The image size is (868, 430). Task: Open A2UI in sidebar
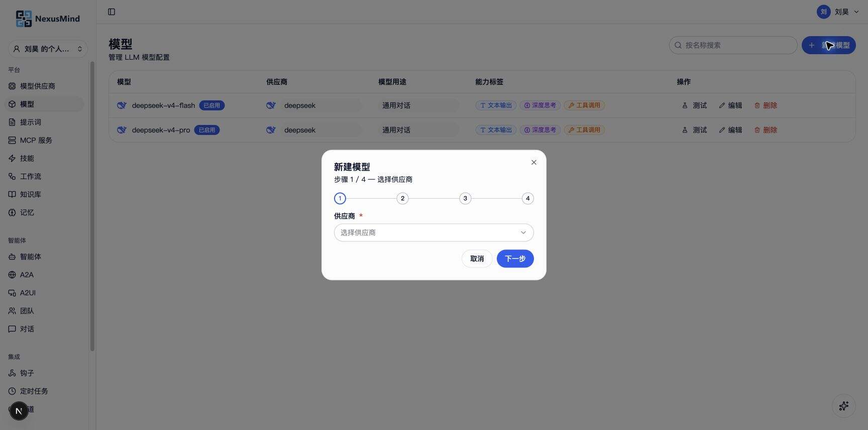44,293
